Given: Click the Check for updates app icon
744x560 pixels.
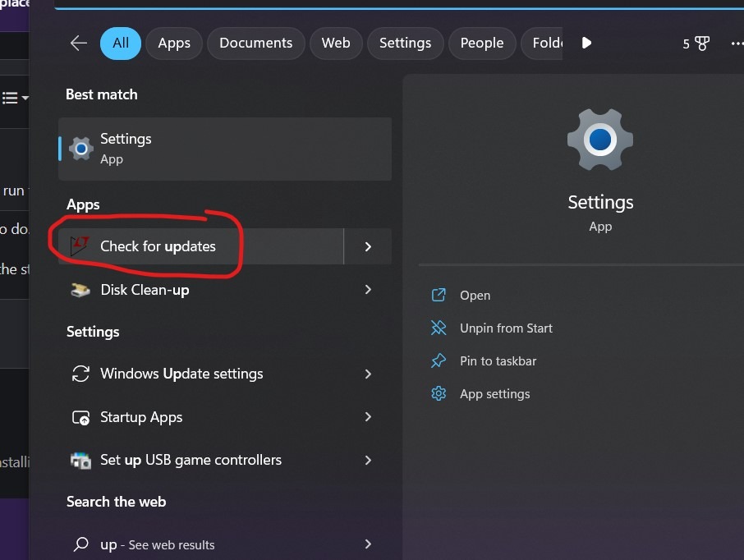Looking at the screenshot, I should point(79,246).
